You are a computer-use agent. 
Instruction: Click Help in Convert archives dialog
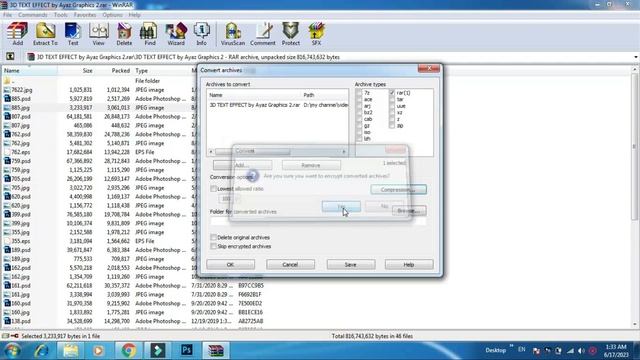coord(409,264)
